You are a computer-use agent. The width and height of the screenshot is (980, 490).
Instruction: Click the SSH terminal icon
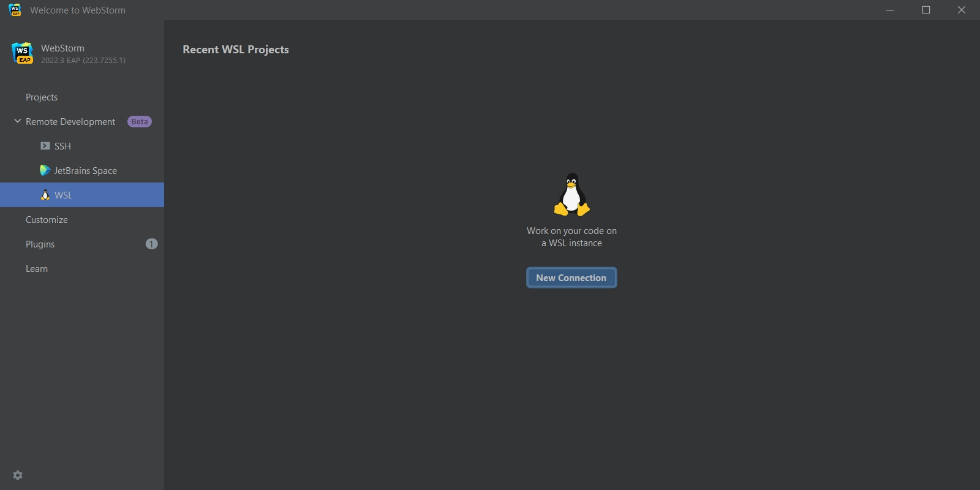[x=45, y=146]
